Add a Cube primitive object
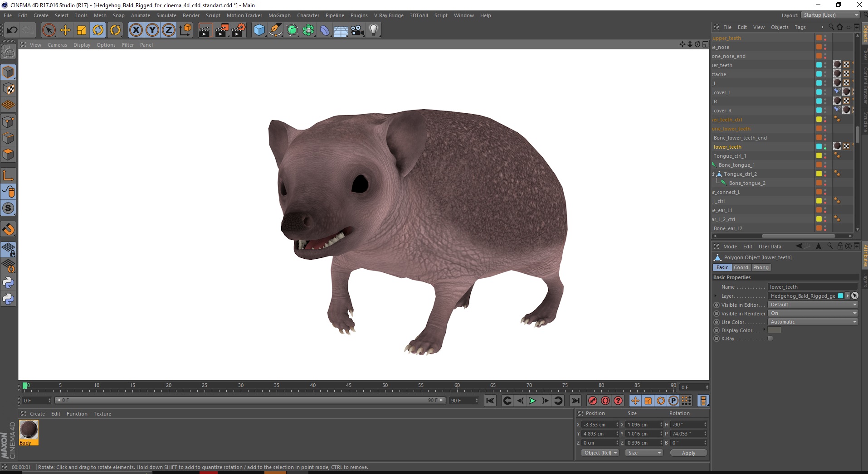Screen dimensions: 868x474 click(259, 30)
